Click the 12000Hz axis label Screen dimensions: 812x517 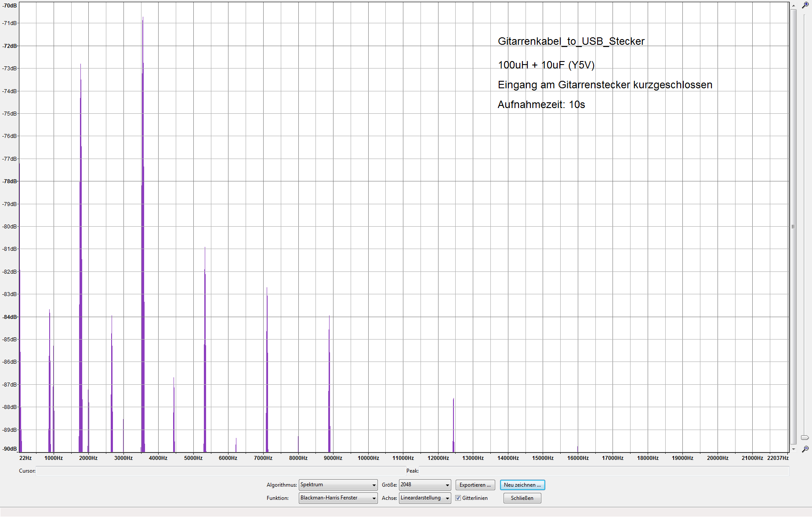pyautogui.click(x=438, y=458)
